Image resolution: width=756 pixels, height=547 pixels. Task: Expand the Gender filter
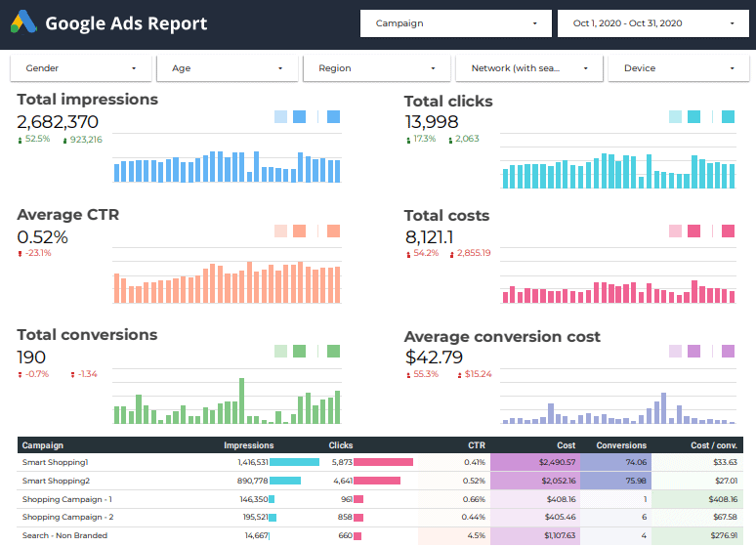(81, 68)
